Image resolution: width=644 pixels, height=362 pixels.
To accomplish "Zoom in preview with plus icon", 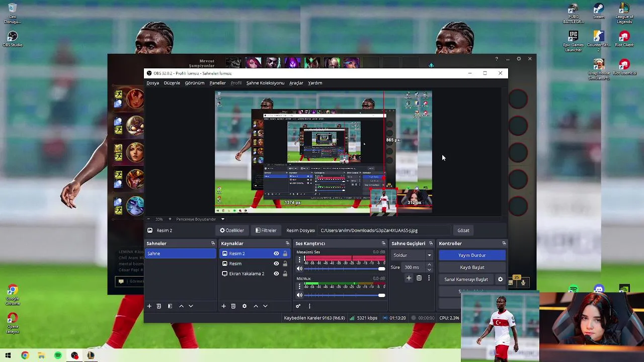I will [x=170, y=219].
